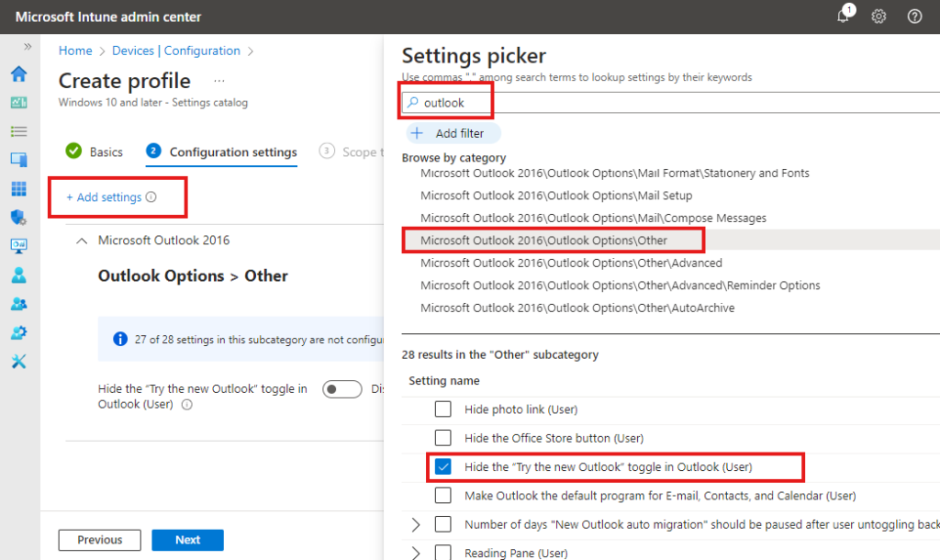Image resolution: width=940 pixels, height=560 pixels.
Task: Click Microsoft Intune admin center title
Action: [108, 17]
